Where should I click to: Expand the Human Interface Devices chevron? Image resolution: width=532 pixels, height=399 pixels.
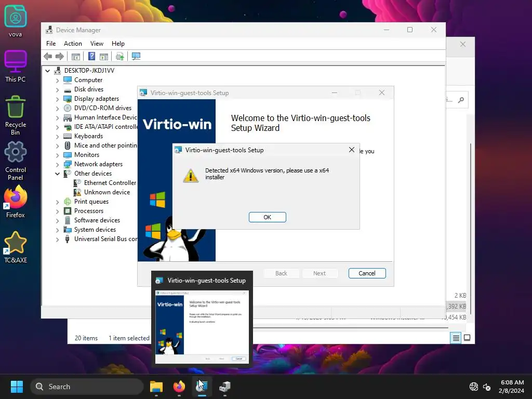(57, 118)
